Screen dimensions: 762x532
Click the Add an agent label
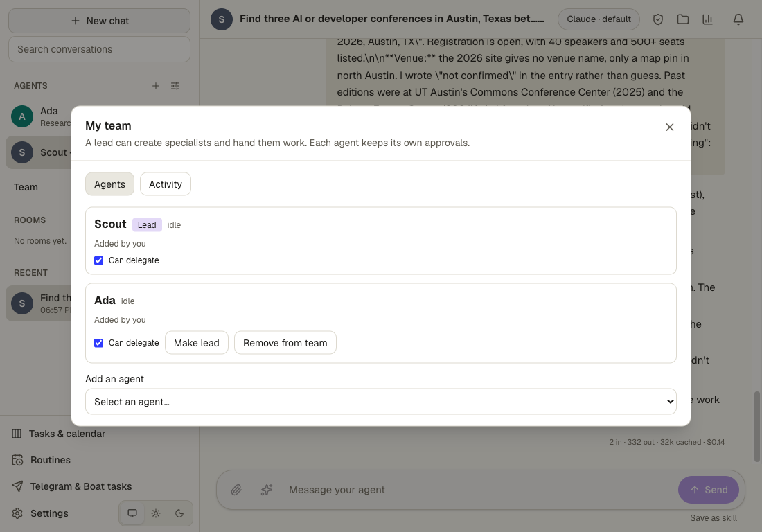click(115, 379)
